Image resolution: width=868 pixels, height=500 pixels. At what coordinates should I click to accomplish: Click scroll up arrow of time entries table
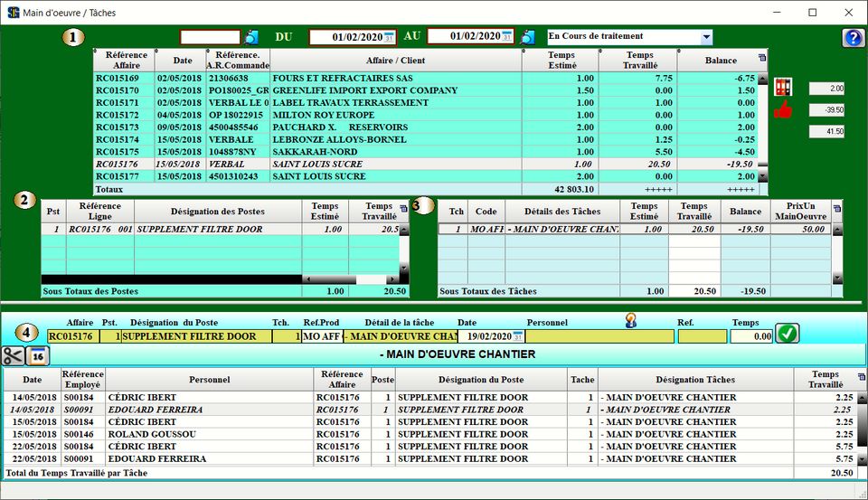(x=862, y=398)
